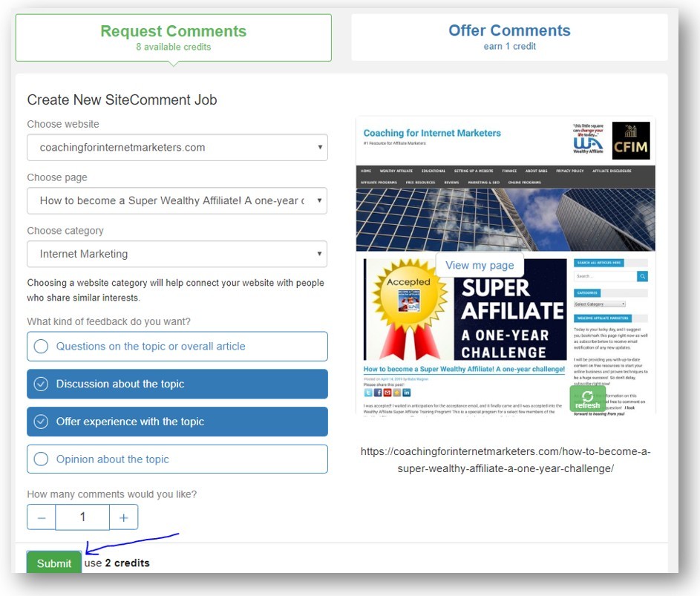Select Opinion about the topic option

click(x=177, y=459)
